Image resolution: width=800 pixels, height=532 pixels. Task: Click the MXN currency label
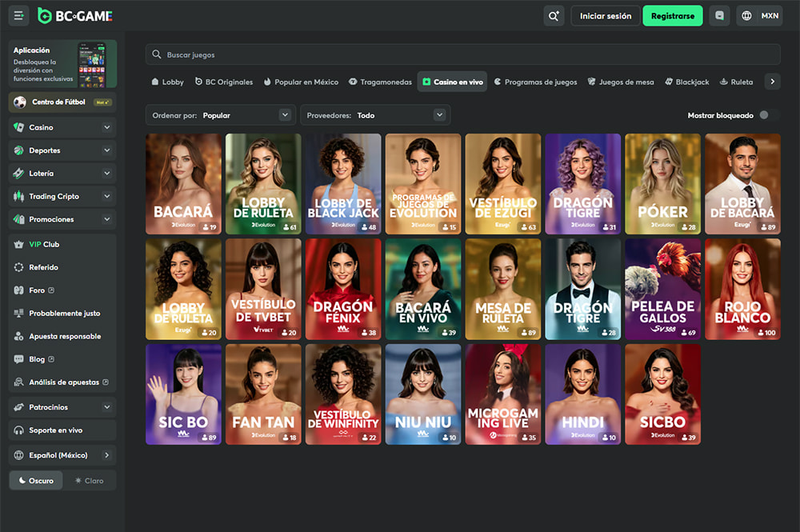point(770,16)
